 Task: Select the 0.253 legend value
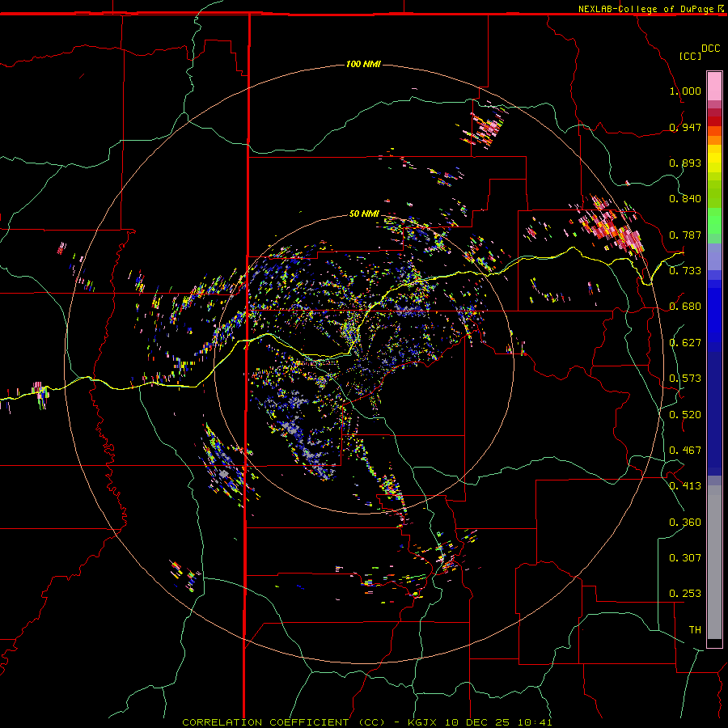685,594
